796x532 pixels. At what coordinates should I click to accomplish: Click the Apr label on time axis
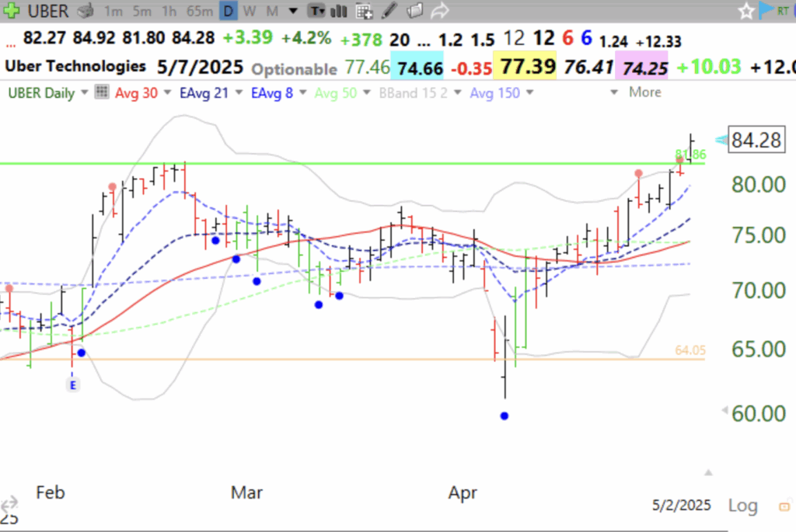click(x=463, y=492)
